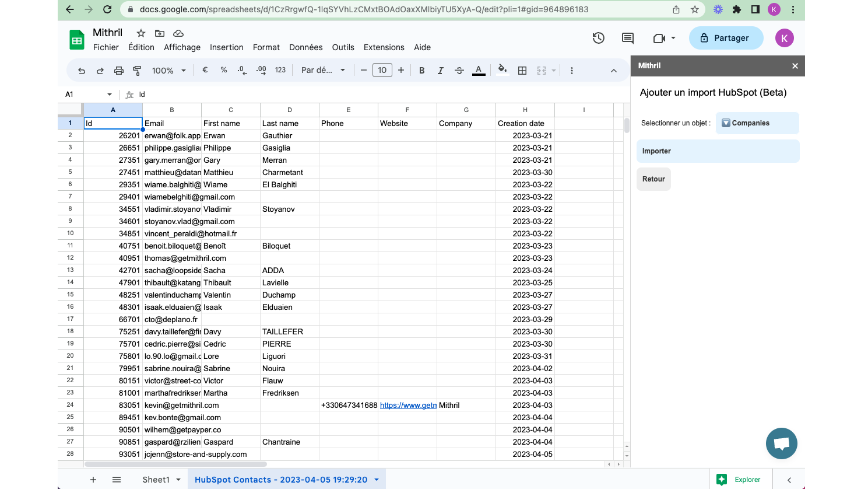Open version history clock icon
The height and width of the screenshot is (489, 868).
[x=599, y=38]
